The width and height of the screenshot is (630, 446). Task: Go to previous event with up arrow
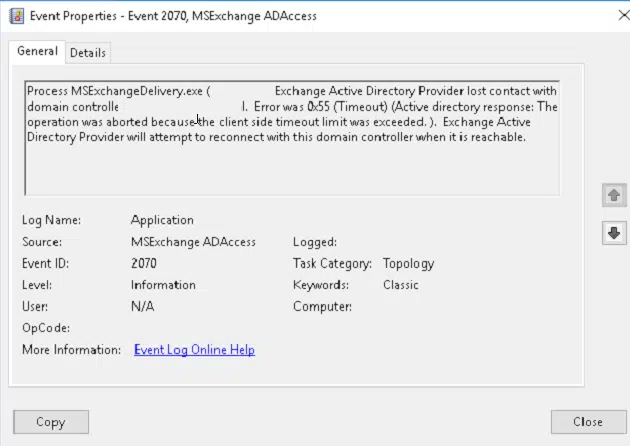pos(614,195)
